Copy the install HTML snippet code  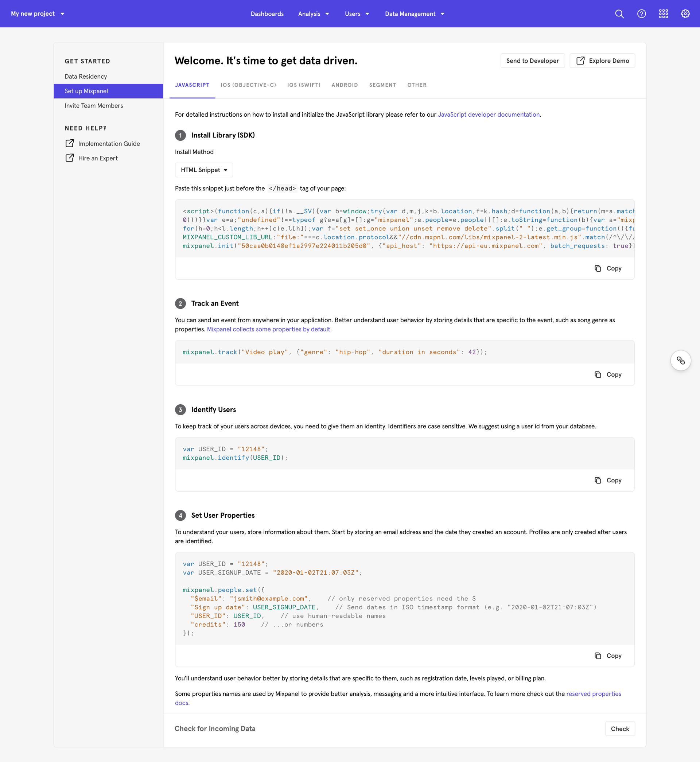coord(608,268)
